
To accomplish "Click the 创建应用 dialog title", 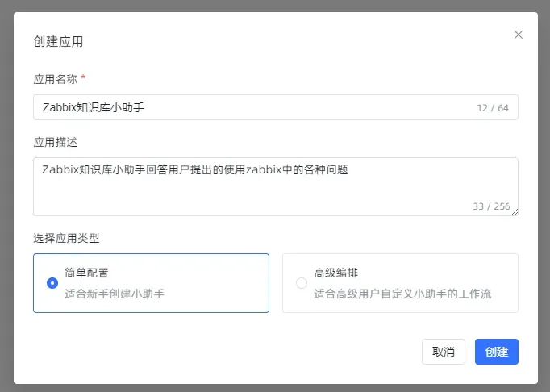I will pos(58,41).
